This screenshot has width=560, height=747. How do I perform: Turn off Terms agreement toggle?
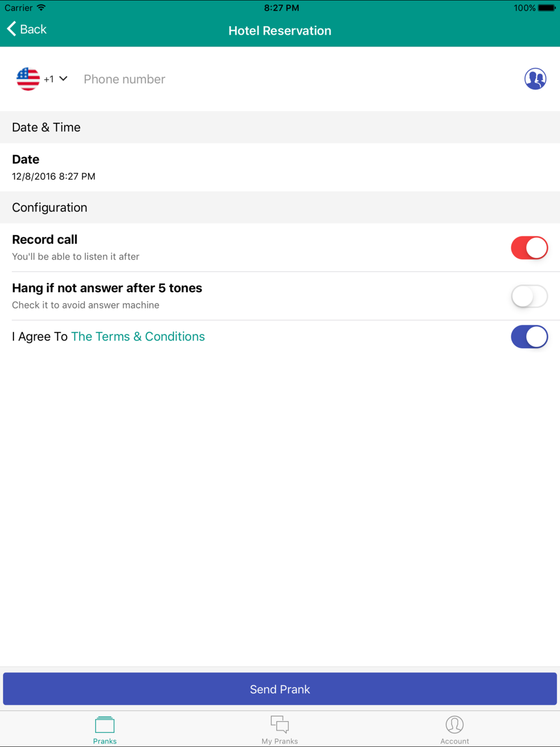tap(529, 337)
